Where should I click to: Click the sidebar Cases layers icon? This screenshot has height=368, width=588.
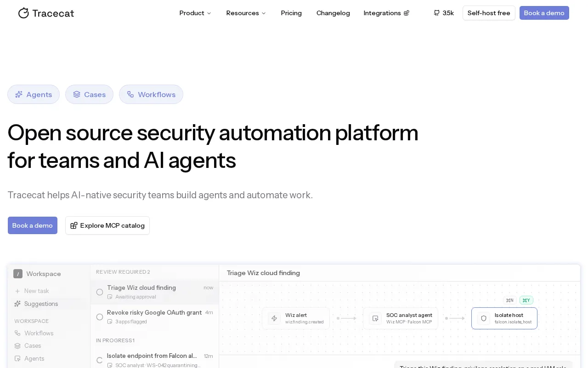click(x=17, y=345)
